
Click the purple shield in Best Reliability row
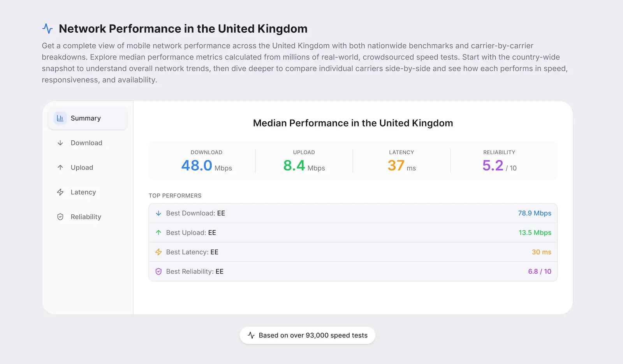click(x=158, y=271)
